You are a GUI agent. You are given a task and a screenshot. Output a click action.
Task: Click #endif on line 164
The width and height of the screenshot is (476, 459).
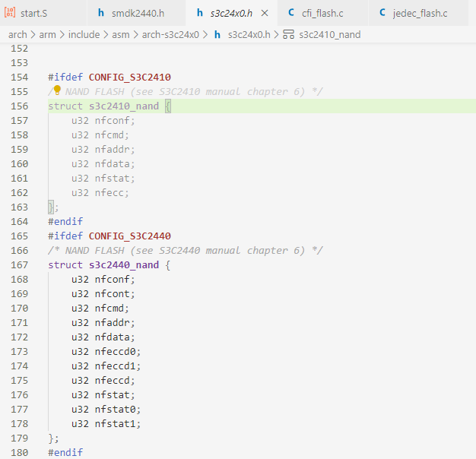(x=65, y=221)
